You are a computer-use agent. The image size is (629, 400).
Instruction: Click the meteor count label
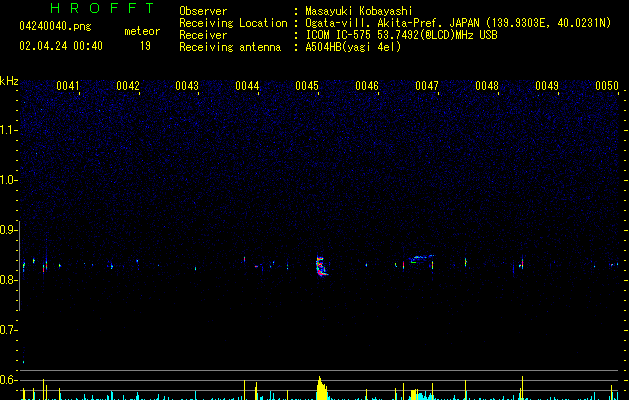point(142,31)
